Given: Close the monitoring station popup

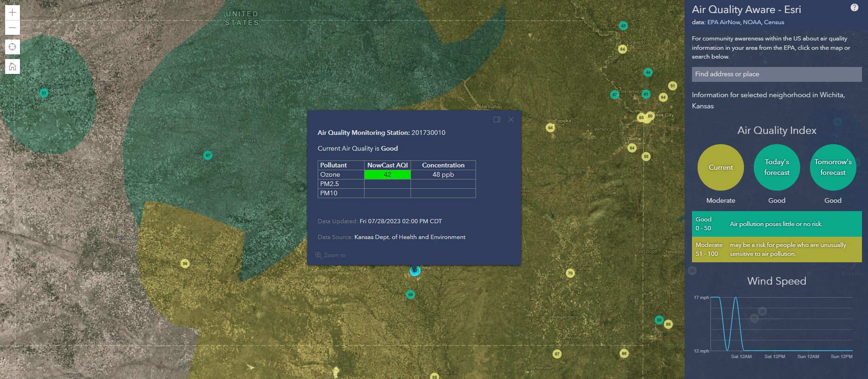Looking at the screenshot, I should pos(511,120).
